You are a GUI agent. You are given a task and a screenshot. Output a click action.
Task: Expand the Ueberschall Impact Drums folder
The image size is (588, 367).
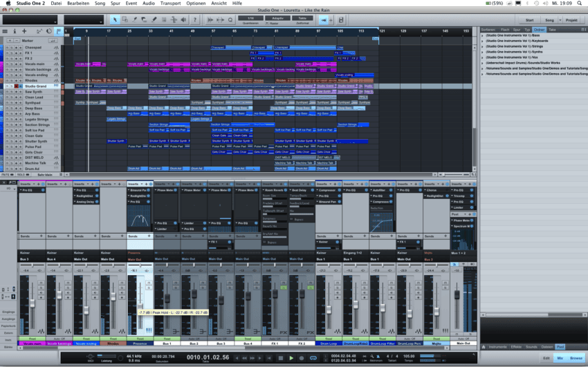[x=483, y=63]
